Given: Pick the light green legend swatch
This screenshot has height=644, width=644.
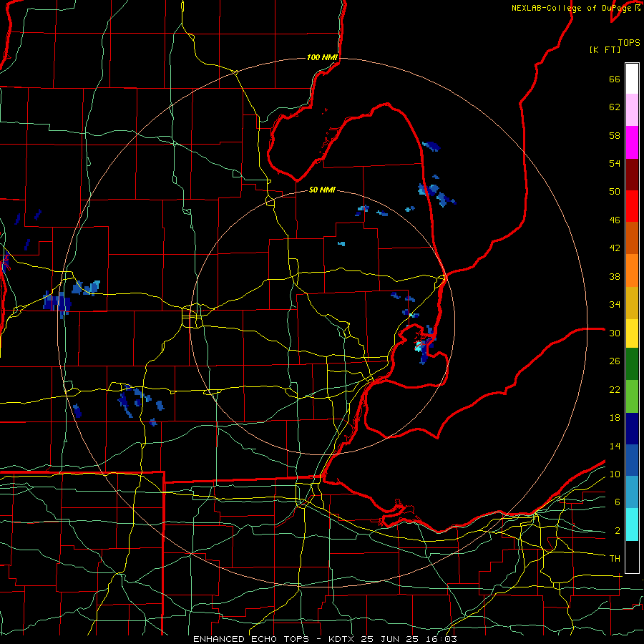Looking at the screenshot, I should click(x=632, y=396).
